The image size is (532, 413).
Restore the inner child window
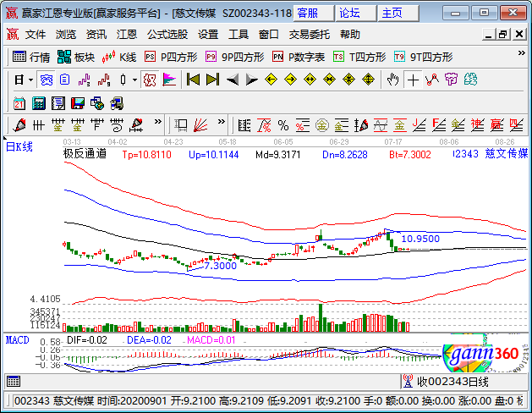pos(503,34)
